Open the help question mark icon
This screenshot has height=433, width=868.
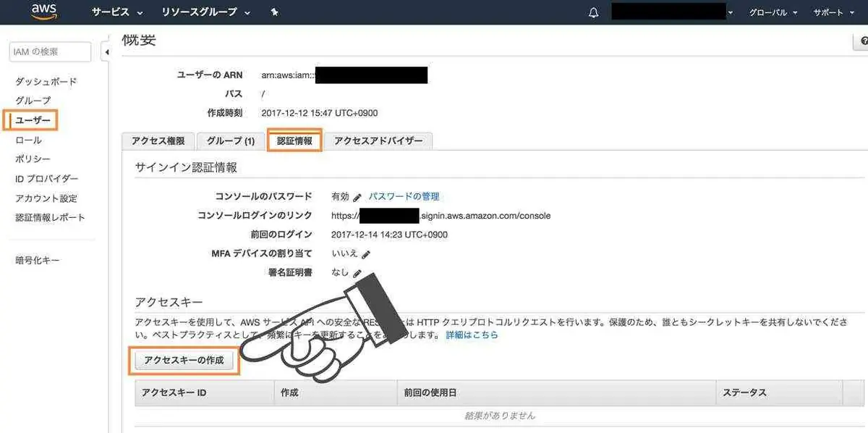pyautogui.click(x=863, y=41)
